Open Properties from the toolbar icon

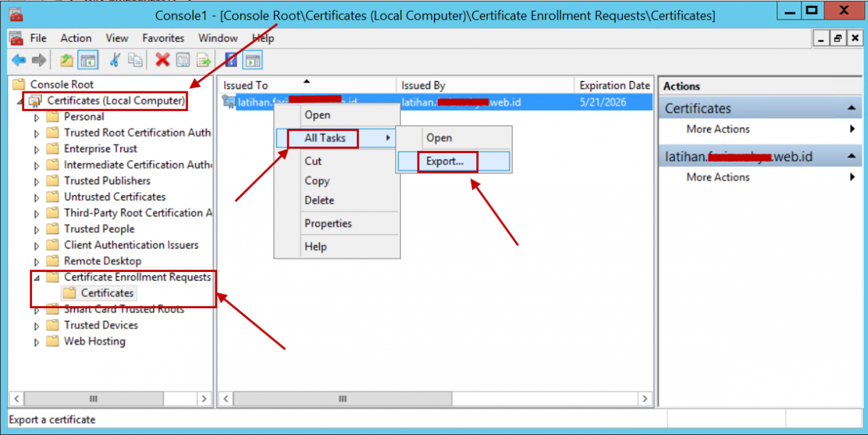(183, 60)
